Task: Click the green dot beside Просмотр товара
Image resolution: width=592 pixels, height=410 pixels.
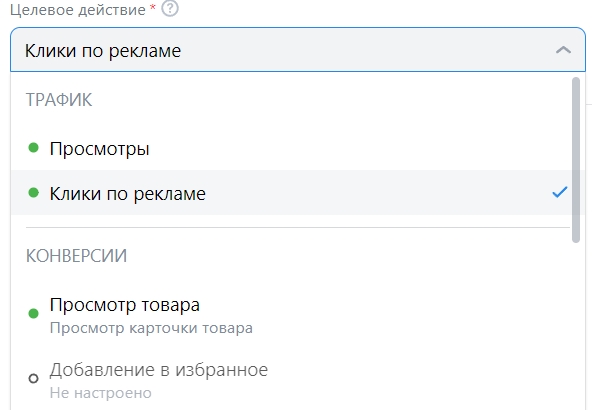Action: point(34,313)
